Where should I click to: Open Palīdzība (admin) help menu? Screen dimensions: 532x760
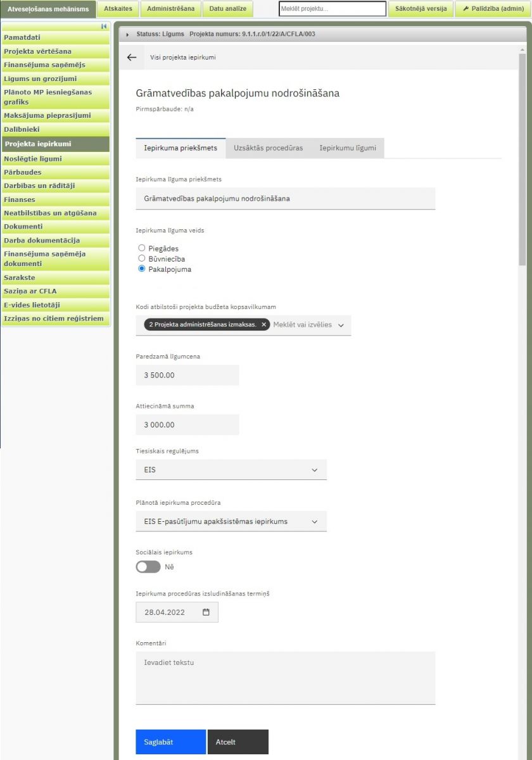[x=493, y=9]
